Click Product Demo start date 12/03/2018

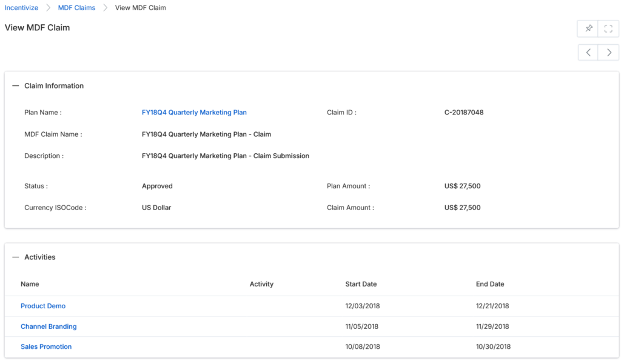(363, 306)
